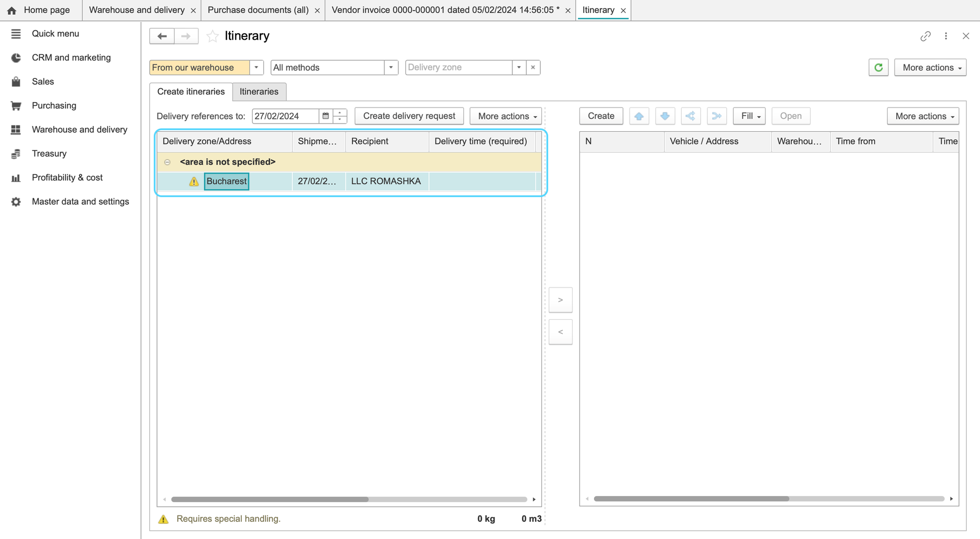
Task: Collapse the <area is not specified> group
Action: 167,162
